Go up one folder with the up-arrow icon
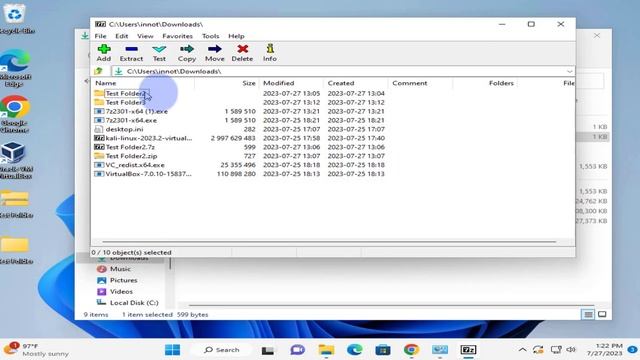Image resolution: width=640 pixels, height=360 pixels. [x=98, y=71]
